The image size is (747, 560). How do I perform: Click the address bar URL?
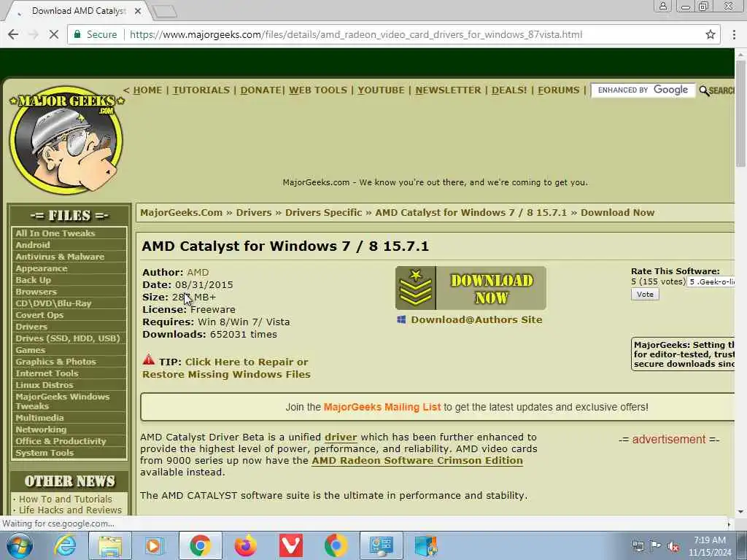coord(356,34)
